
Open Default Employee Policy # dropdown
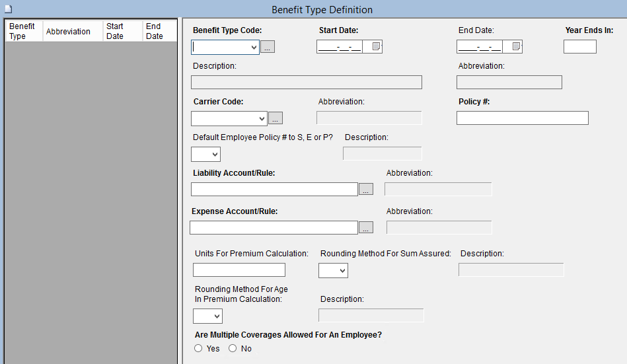pyautogui.click(x=214, y=155)
